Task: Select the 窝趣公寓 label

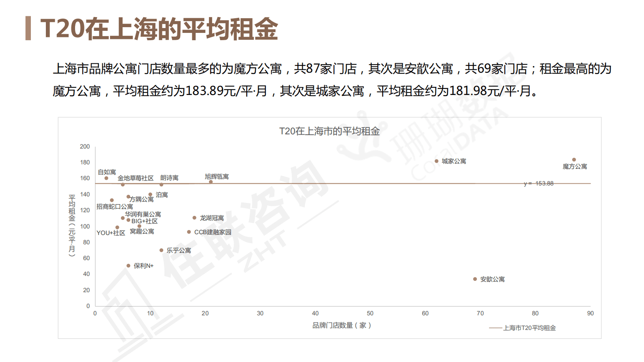Action: [142, 231]
